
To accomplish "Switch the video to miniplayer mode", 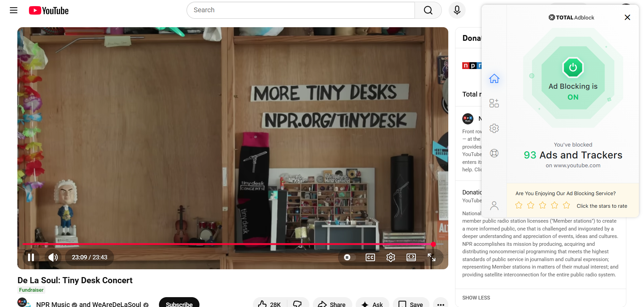I will 411,257.
